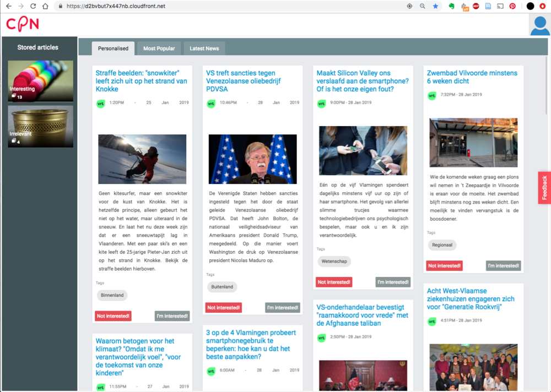Switch to the Most Popular tab

159,48
